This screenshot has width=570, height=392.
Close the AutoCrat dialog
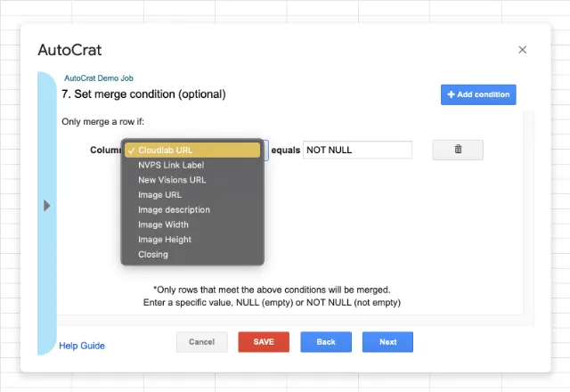coord(523,50)
